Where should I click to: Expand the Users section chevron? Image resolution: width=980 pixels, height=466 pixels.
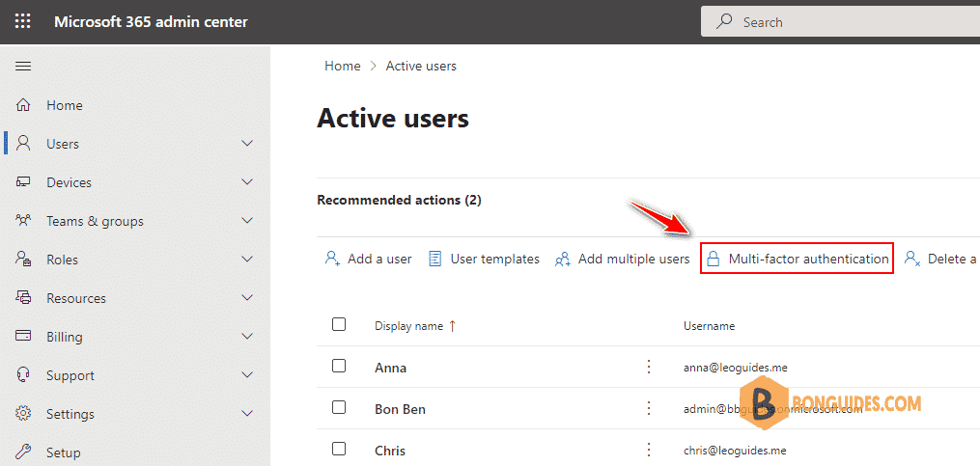[x=247, y=144]
